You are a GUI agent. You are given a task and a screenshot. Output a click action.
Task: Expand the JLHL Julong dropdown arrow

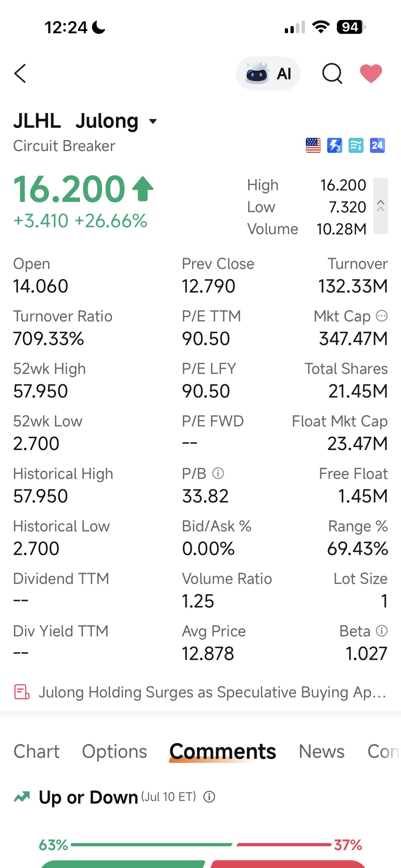pyautogui.click(x=153, y=122)
